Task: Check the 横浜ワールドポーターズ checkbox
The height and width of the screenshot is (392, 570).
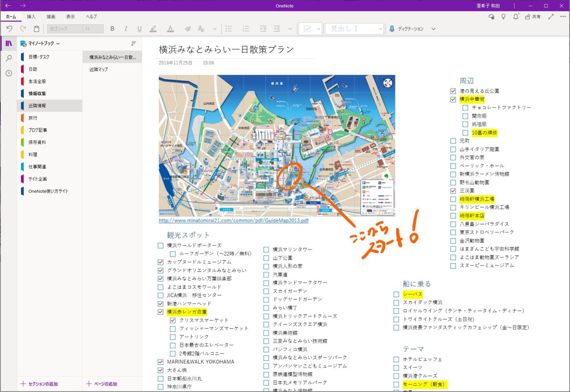Action: 160,245
